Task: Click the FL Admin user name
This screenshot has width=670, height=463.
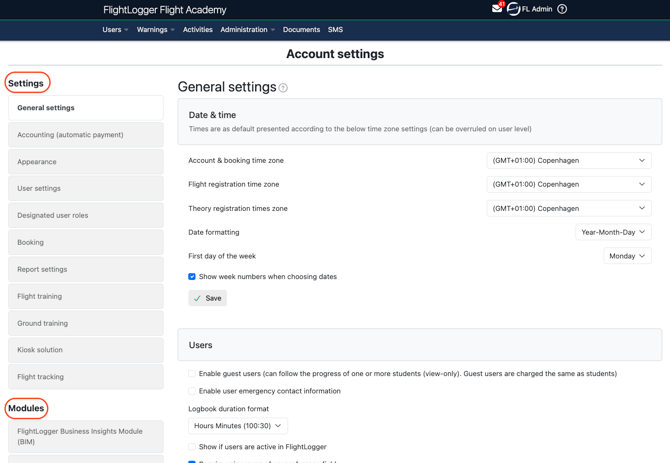Action: (x=537, y=9)
